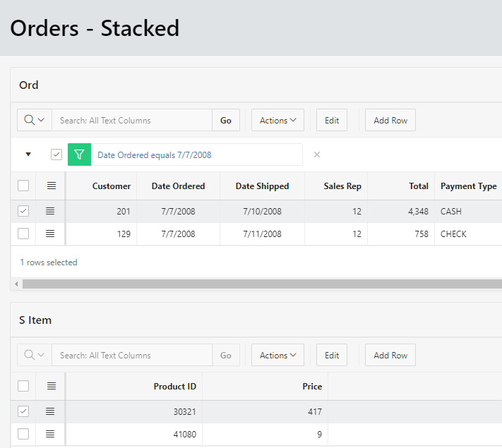The height and width of the screenshot is (448, 502).
Task: Open row actions menu for product 41080
Action: pyautogui.click(x=50, y=434)
